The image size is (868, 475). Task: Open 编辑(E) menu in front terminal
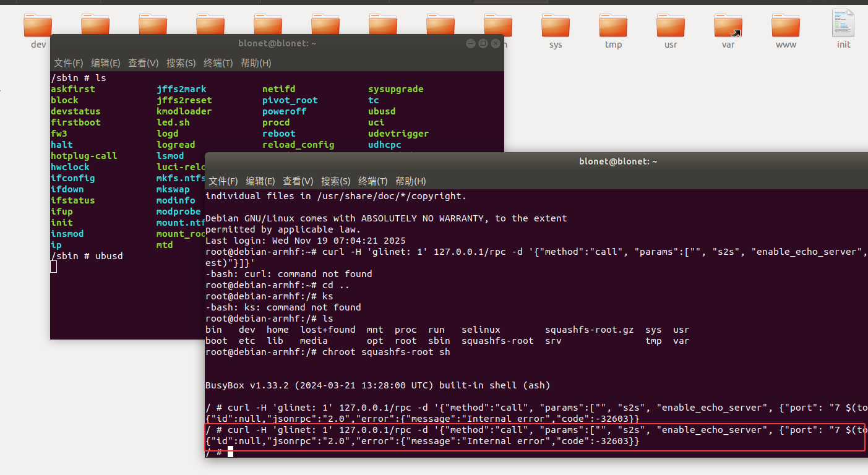pos(260,181)
